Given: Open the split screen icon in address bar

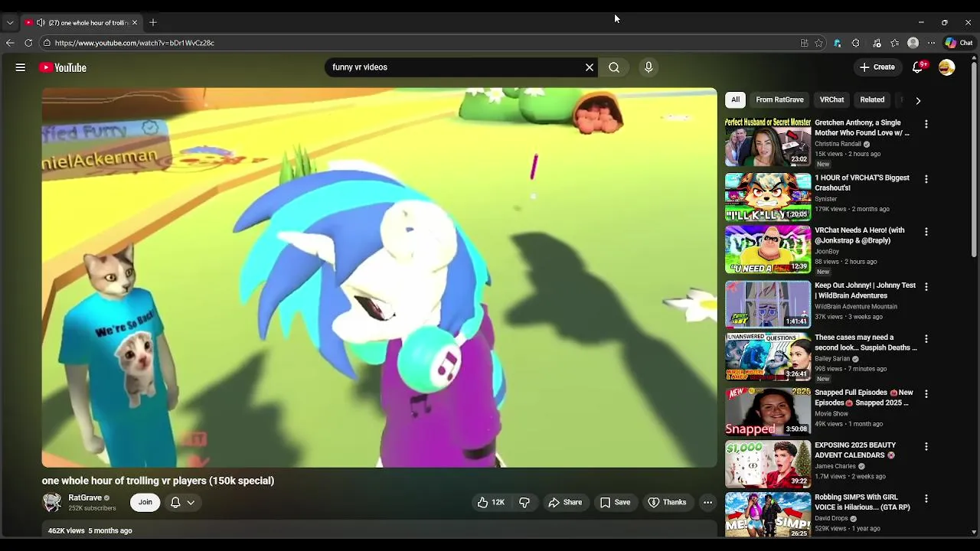Looking at the screenshot, I should click(x=804, y=43).
